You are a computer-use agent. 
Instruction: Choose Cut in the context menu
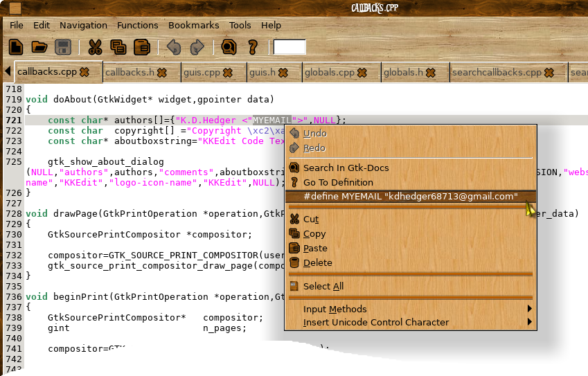coord(411,220)
